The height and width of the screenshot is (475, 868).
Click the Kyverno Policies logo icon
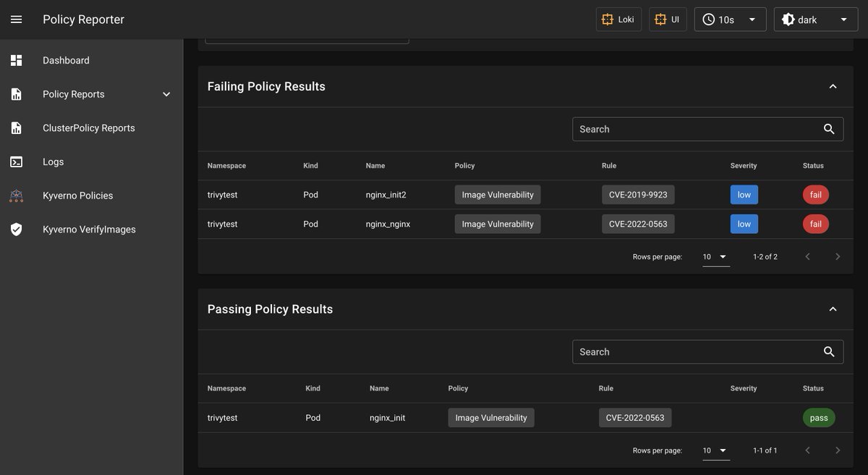coord(16,196)
